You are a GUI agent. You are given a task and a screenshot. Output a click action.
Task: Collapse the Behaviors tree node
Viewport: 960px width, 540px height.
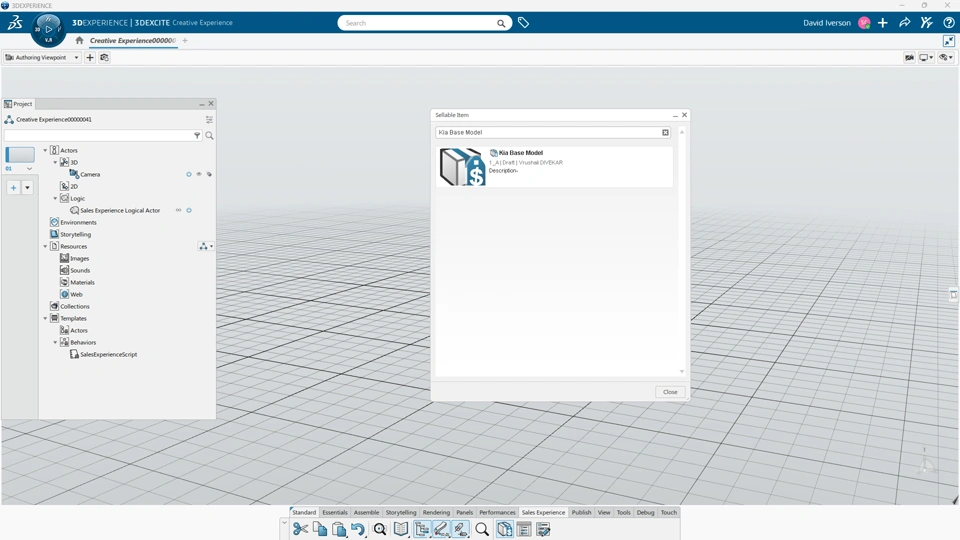coord(55,342)
